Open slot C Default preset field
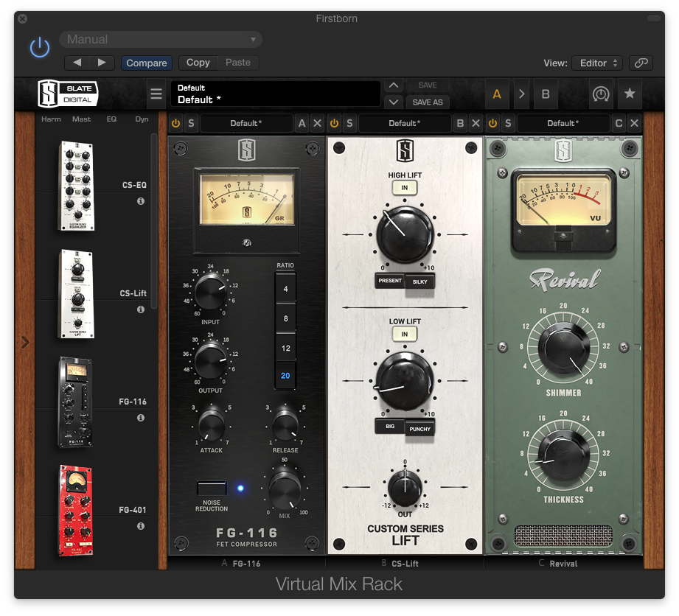The image size is (679, 616). 563,123
